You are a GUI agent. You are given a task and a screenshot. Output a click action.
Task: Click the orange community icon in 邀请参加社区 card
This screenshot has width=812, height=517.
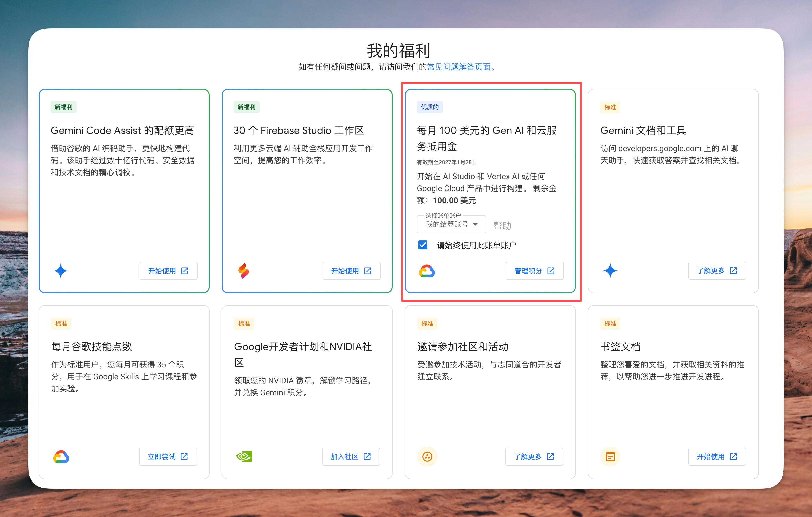427,457
